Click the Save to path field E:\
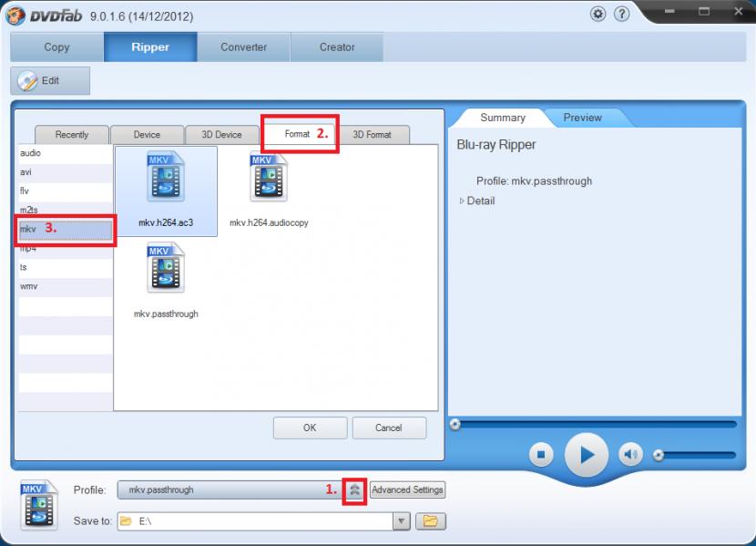 [x=255, y=520]
